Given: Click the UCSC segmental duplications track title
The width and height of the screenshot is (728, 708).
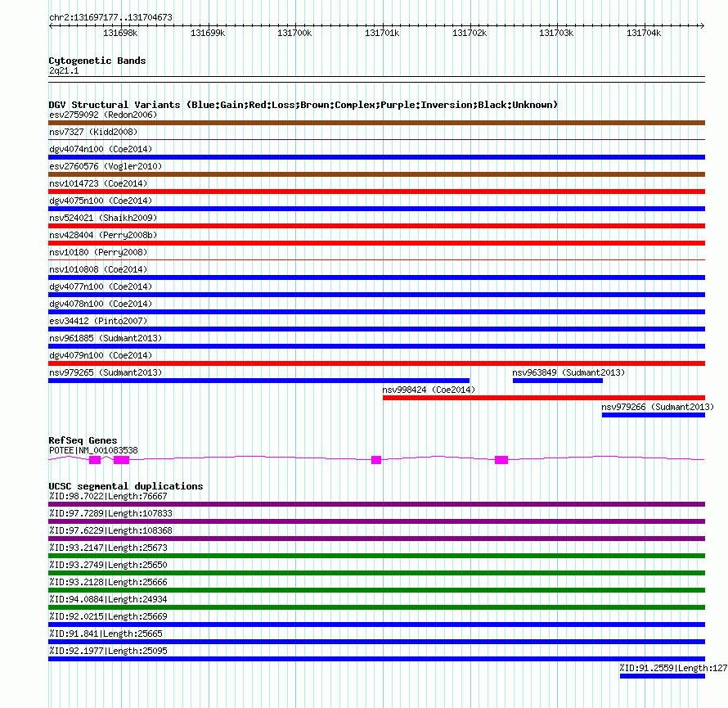Looking at the screenshot, I should coord(126,486).
